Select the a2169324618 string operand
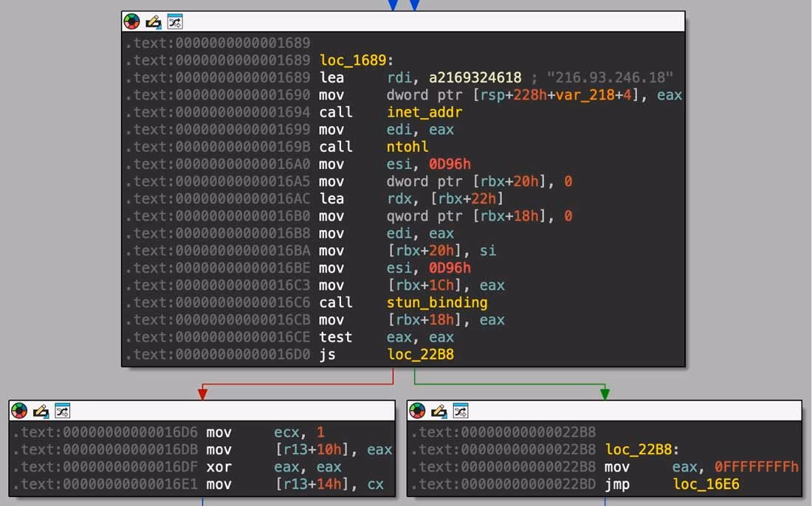The width and height of the screenshot is (812, 506). click(475, 77)
